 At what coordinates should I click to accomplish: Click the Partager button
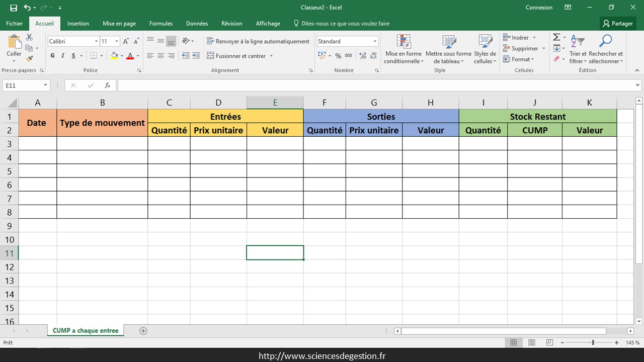(x=618, y=24)
